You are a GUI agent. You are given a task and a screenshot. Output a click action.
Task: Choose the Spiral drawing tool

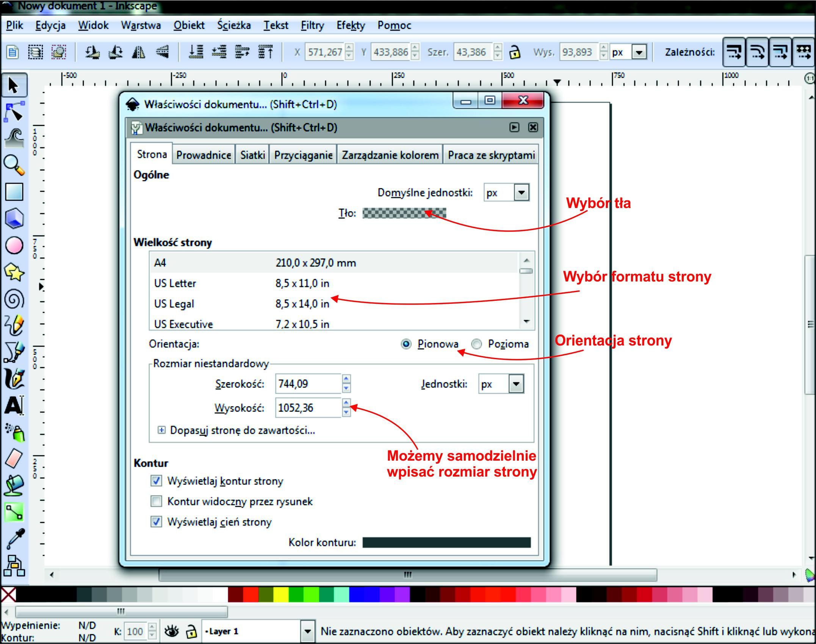[14, 299]
